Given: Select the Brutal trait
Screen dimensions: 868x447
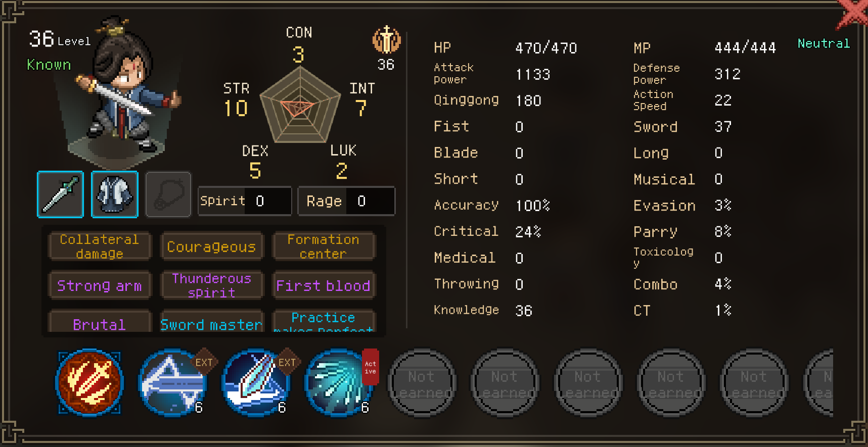Looking at the screenshot, I should click(100, 322).
